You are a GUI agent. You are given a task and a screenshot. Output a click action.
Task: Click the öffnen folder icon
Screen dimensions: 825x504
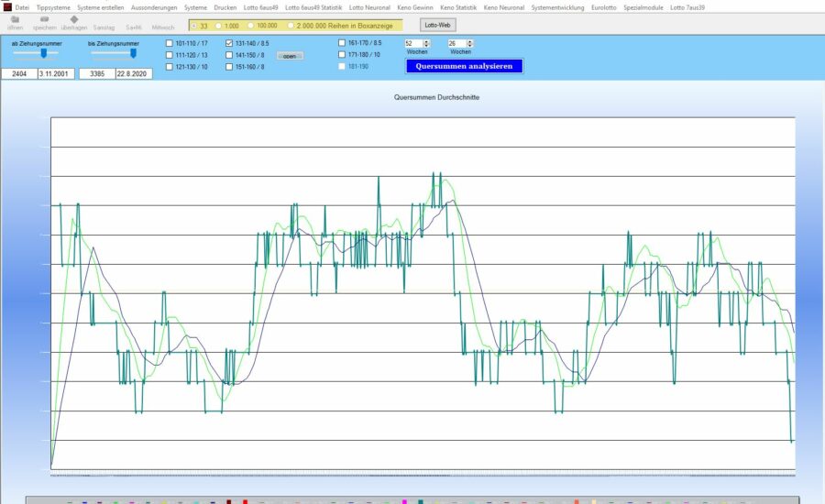(x=15, y=19)
